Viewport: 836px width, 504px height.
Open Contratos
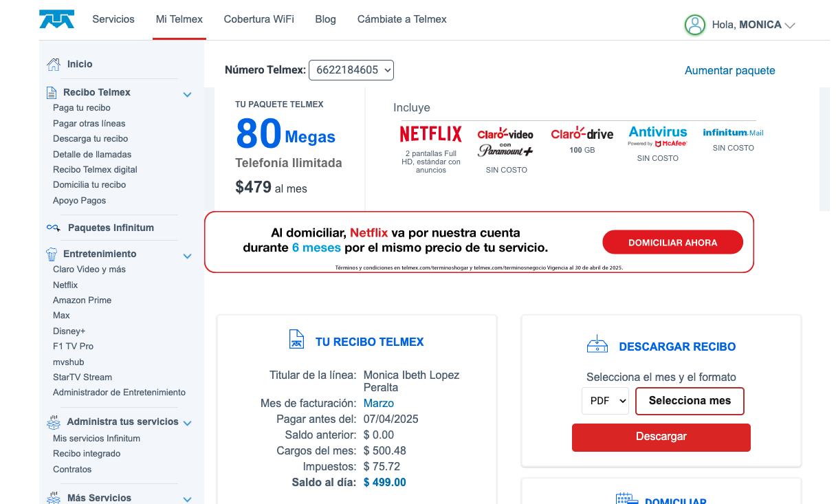(x=72, y=470)
